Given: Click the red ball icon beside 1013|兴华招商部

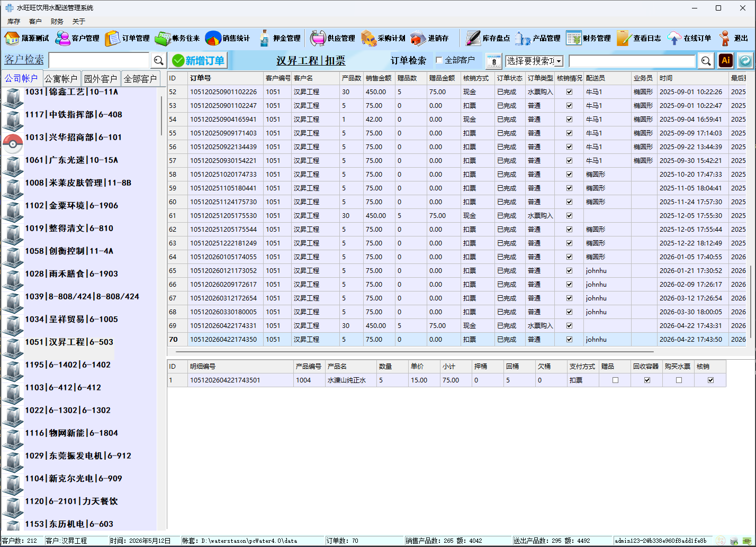Looking at the screenshot, I should click(x=13, y=143).
